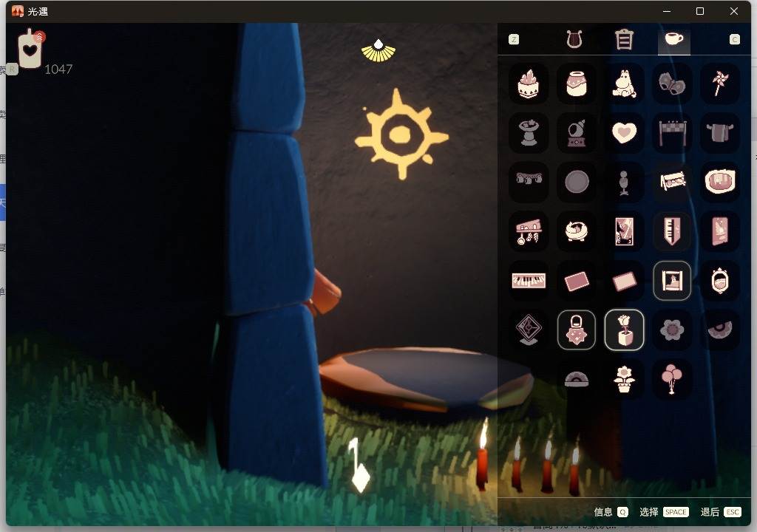Choose the birdbath fountain prop
The width and height of the screenshot is (757, 532).
529,132
